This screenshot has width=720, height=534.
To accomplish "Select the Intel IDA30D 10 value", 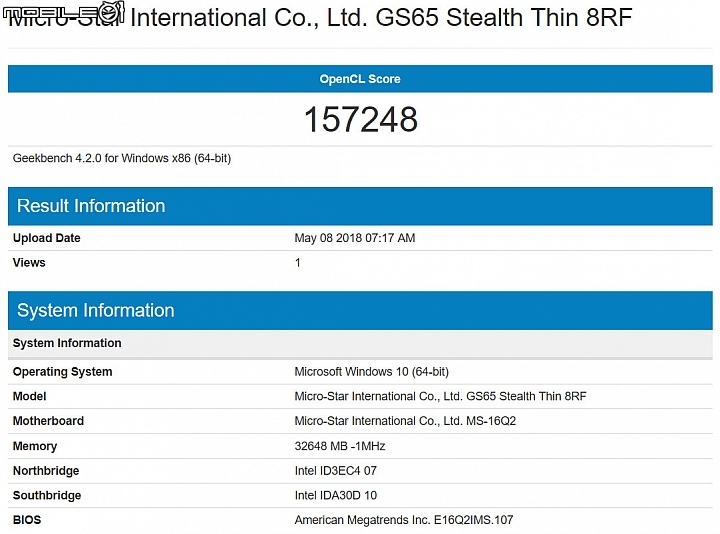I will tap(336, 495).
